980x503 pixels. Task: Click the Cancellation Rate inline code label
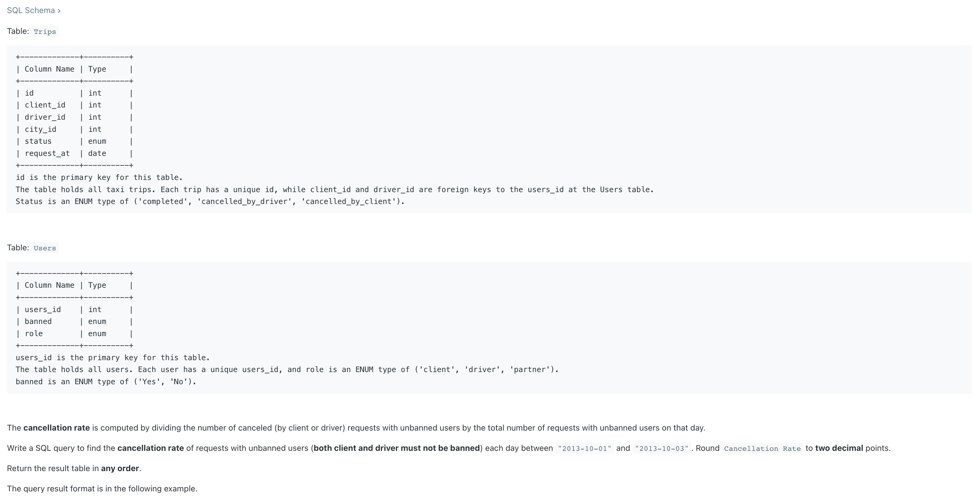pyautogui.click(x=762, y=448)
